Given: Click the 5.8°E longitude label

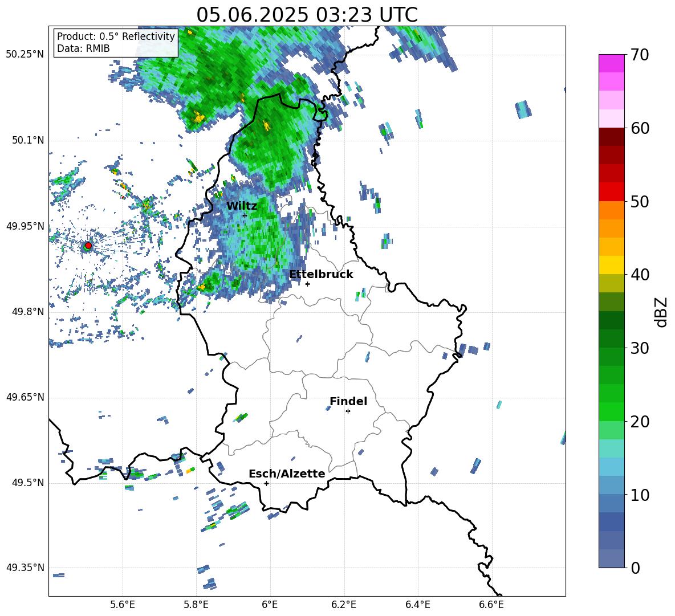Looking at the screenshot, I should tap(196, 605).
